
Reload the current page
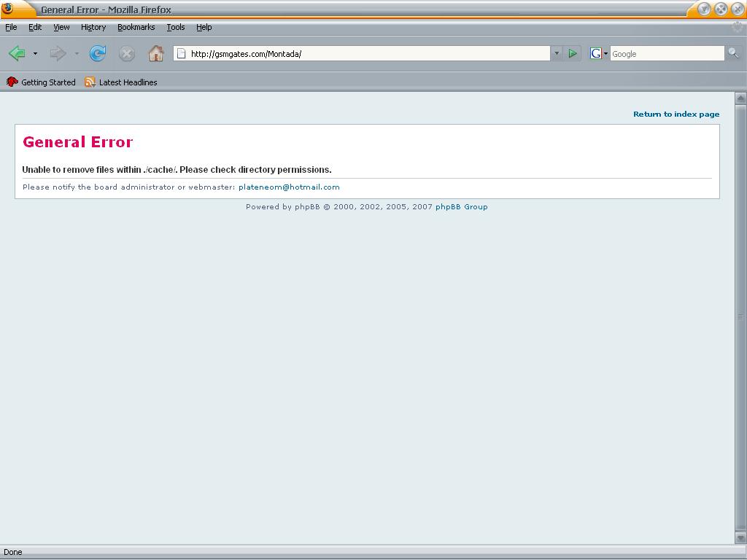98,53
